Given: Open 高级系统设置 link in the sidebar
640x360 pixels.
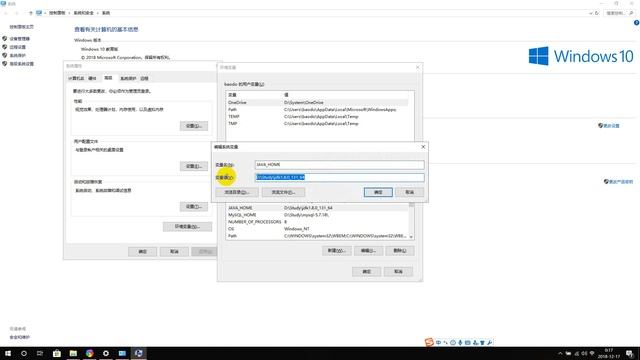Looking at the screenshot, I should [22, 64].
